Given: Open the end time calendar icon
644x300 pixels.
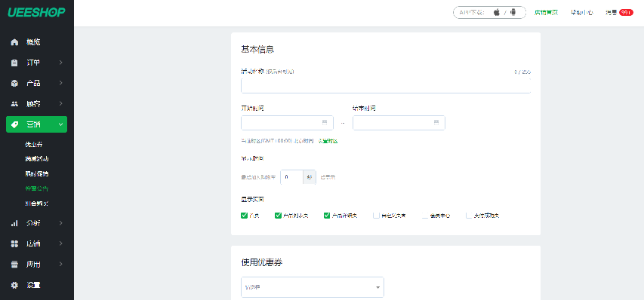Looking at the screenshot, I should click(436, 123).
